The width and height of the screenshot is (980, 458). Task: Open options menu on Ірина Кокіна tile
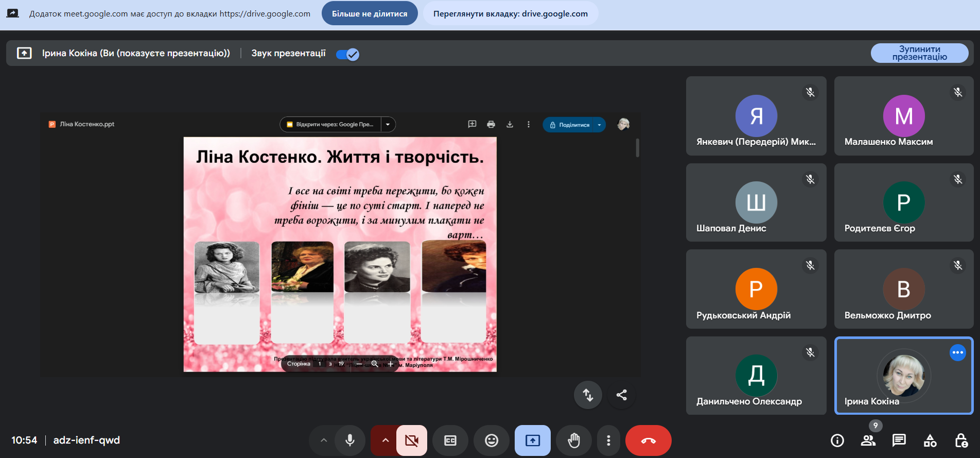coord(957,353)
